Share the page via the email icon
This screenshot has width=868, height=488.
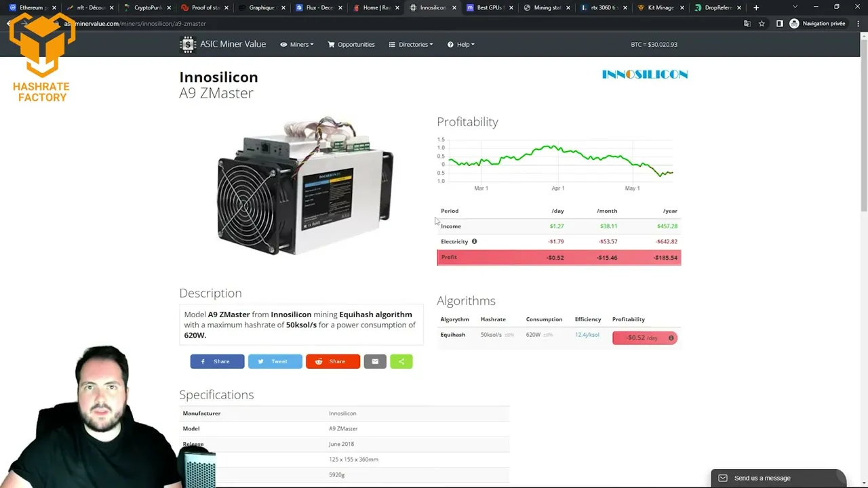[x=375, y=361]
